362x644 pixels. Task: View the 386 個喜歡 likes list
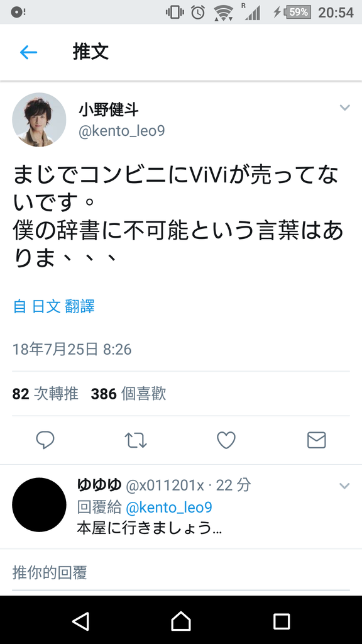(128, 394)
